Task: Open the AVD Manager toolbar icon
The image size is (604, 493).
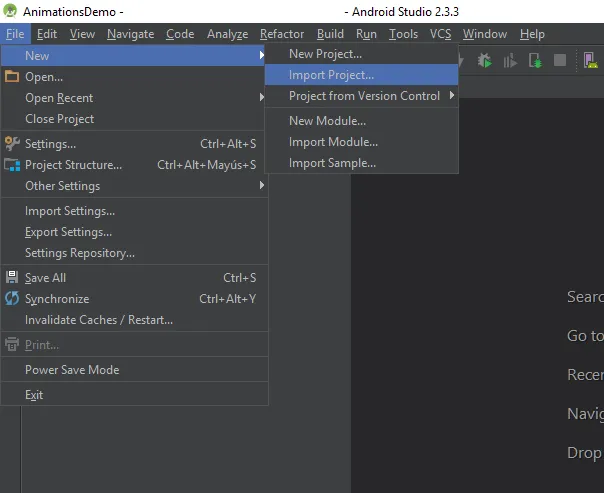Action: tap(590, 61)
